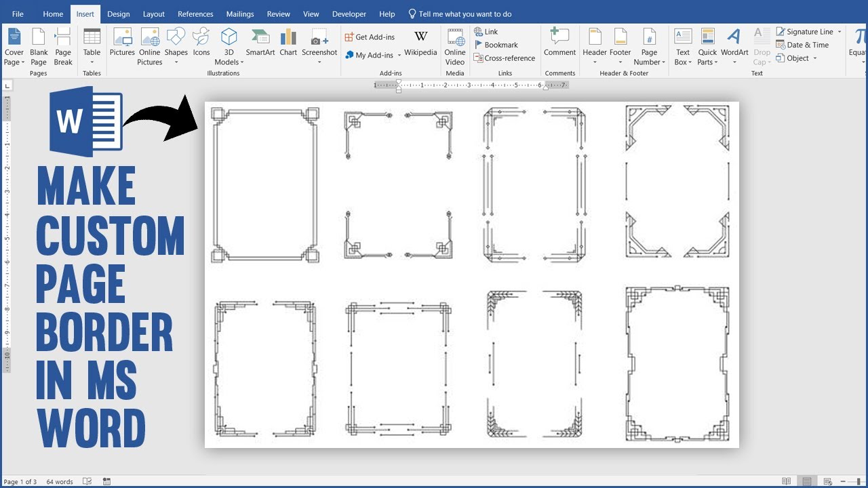
Task: Take a Screenshot clipping
Action: (319, 47)
